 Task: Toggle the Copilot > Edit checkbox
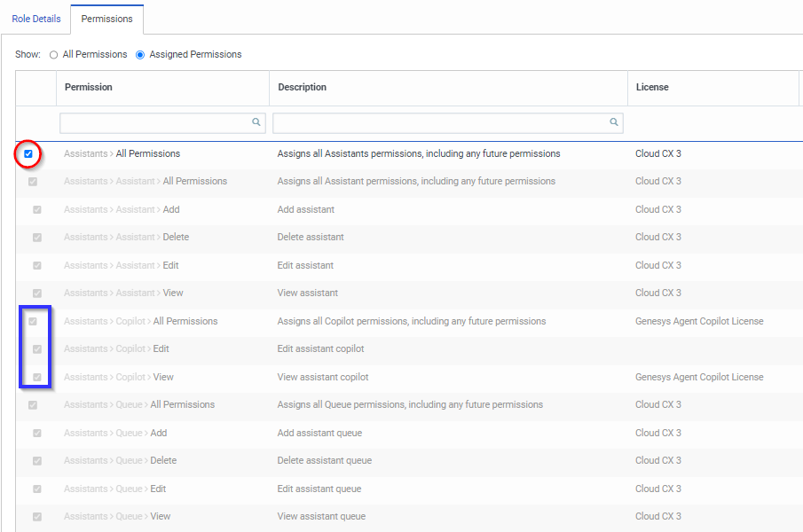coord(37,349)
